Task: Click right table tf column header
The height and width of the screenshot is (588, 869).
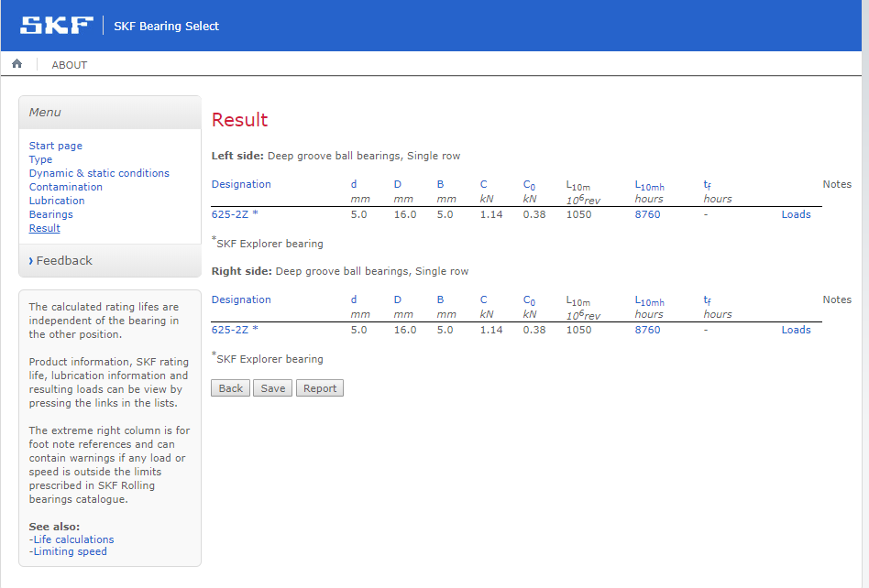Action: (707, 300)
